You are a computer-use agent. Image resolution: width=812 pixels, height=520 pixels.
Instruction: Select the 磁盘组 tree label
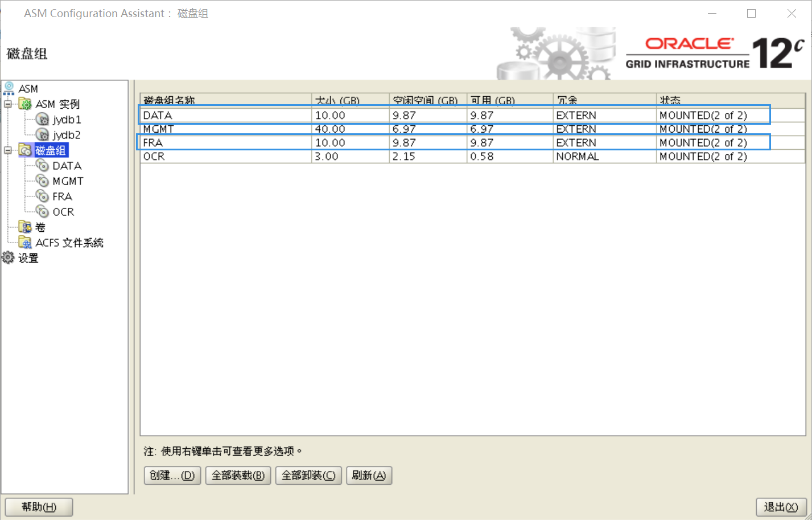(x=51, y=150)
